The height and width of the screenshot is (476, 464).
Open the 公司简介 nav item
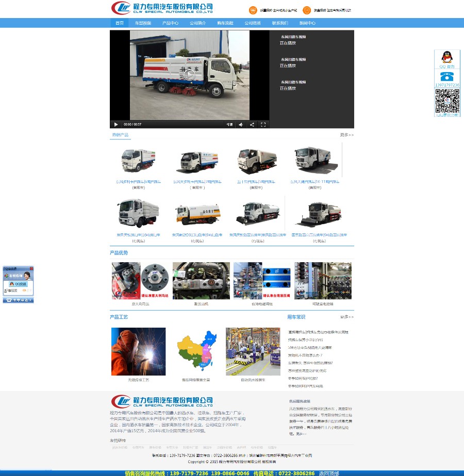198,23
